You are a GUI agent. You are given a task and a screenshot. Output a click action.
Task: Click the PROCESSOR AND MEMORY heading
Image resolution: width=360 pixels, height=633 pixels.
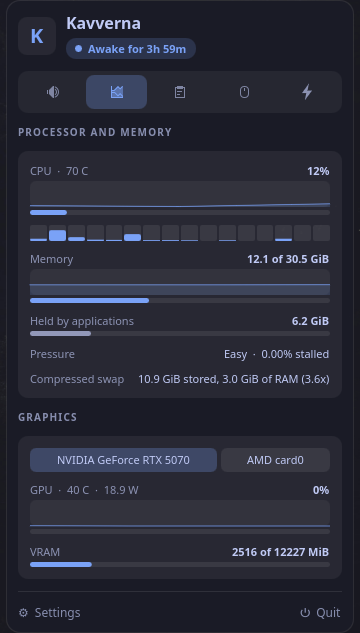pos(95,132)
